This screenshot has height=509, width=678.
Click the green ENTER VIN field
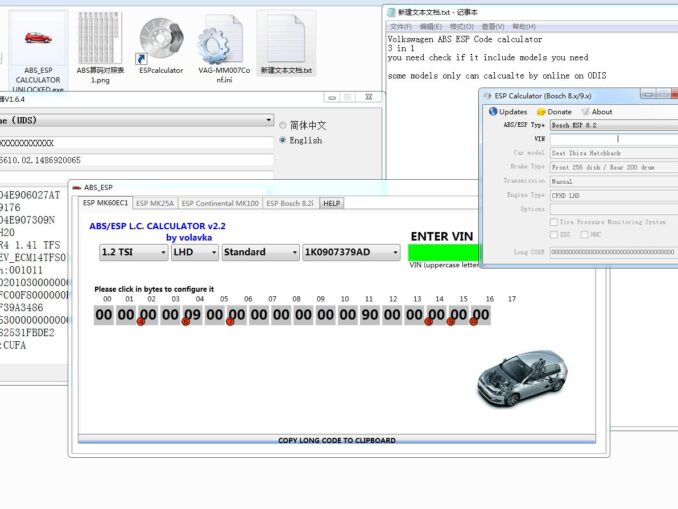(444, 252)
